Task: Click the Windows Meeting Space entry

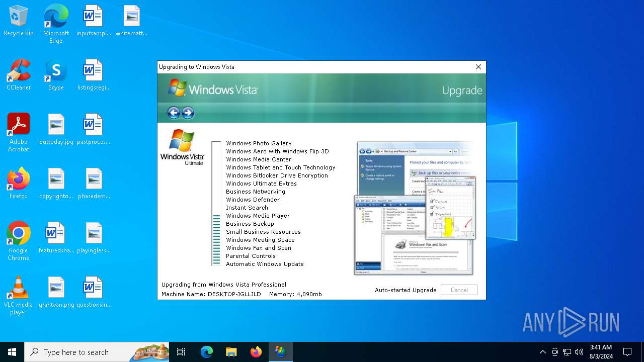Action: [260, 240]
